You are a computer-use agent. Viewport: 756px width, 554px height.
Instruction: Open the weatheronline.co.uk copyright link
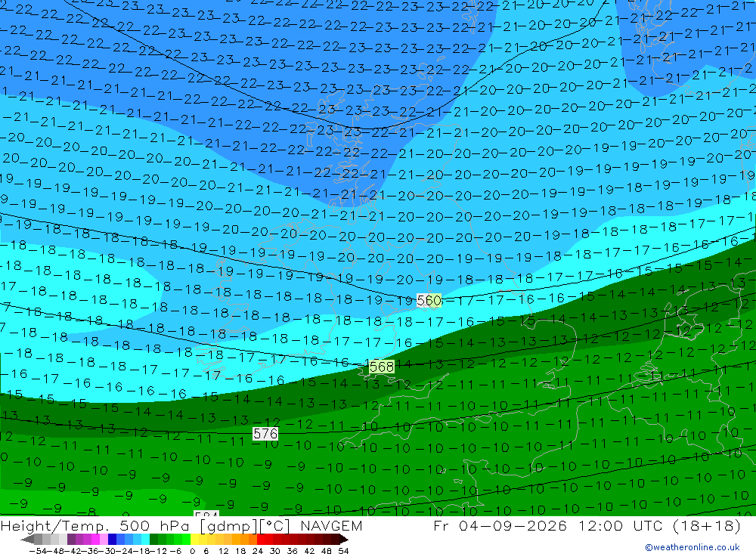tap(692, 547)
